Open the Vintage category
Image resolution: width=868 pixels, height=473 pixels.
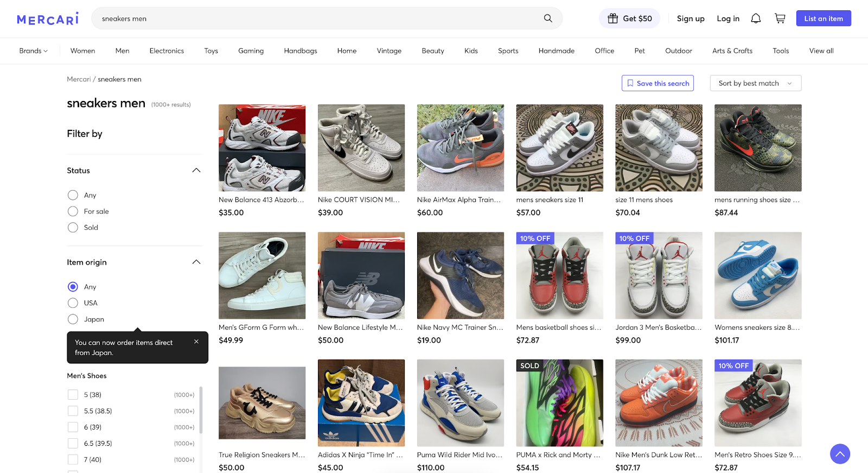(x=389, y=51)
